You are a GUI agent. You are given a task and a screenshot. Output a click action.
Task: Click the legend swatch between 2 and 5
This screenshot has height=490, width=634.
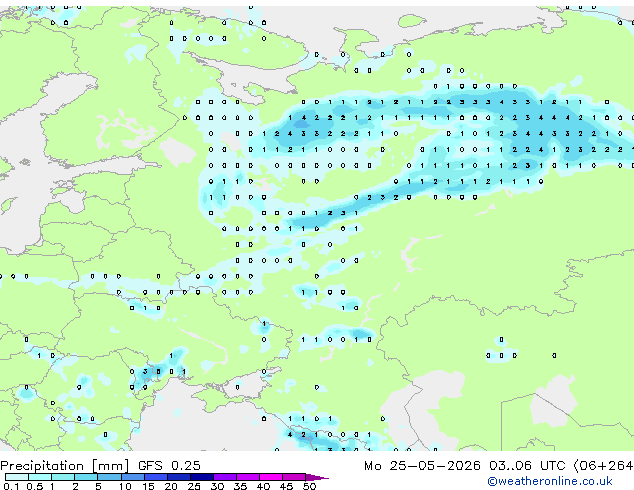coord(86,477)
